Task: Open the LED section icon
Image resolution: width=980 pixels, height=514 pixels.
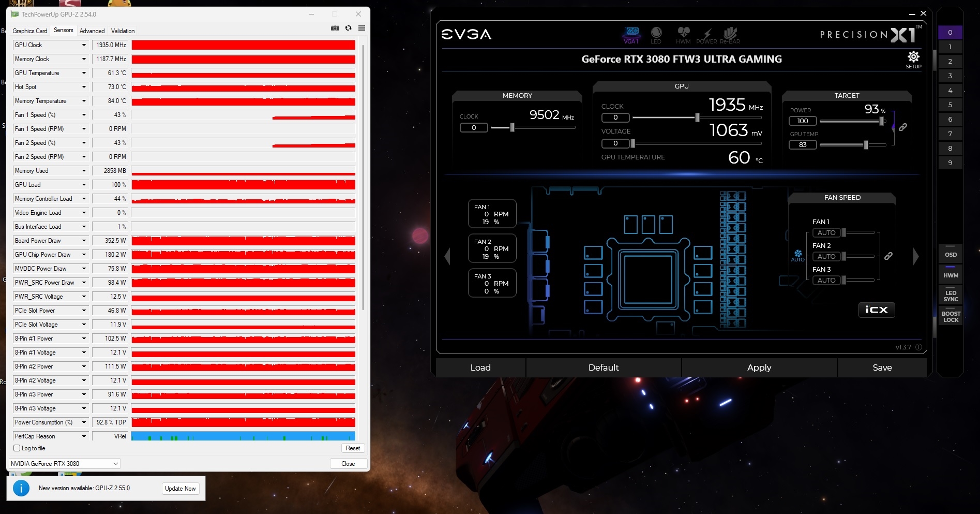Action: point(656,35)
